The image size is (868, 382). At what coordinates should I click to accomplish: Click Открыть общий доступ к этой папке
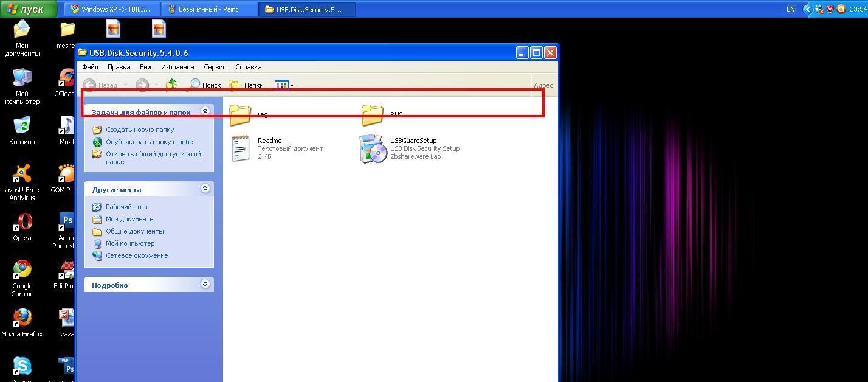click(153, 158)
